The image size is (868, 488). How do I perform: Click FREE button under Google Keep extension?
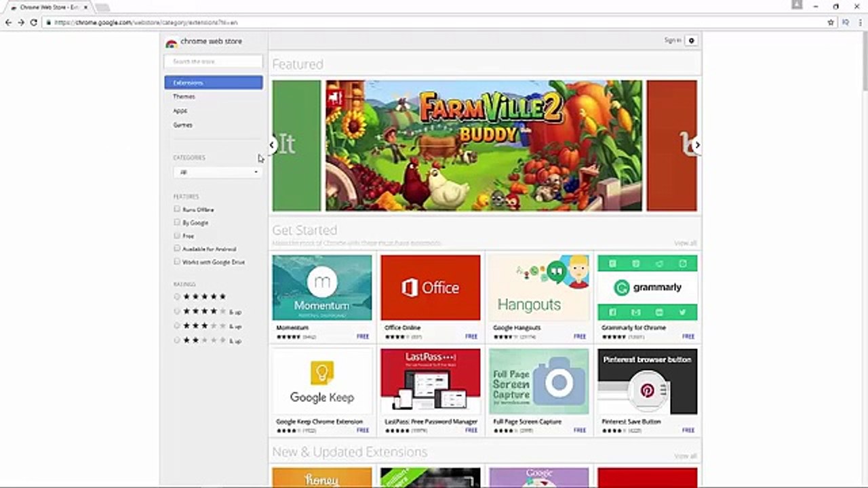click(x=363, y=430)
